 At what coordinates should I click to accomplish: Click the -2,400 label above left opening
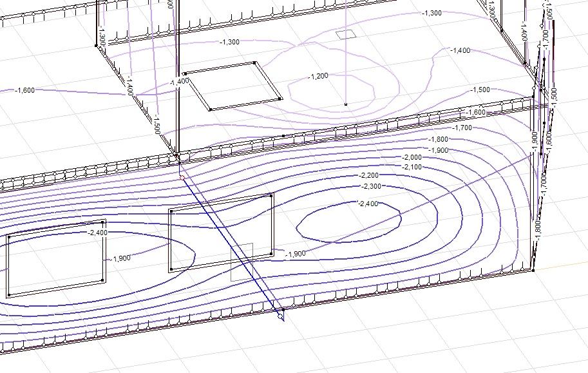tap(98, 233)
